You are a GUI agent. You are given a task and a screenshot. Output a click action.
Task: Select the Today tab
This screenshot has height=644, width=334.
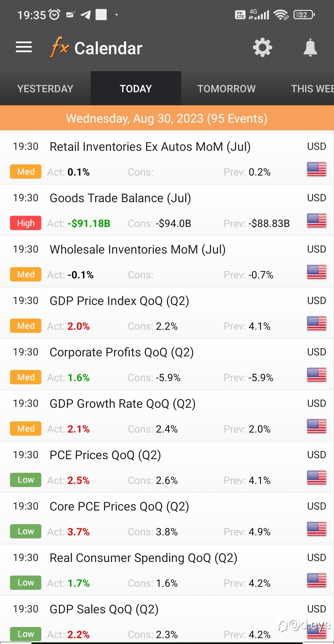pos(136,89)
